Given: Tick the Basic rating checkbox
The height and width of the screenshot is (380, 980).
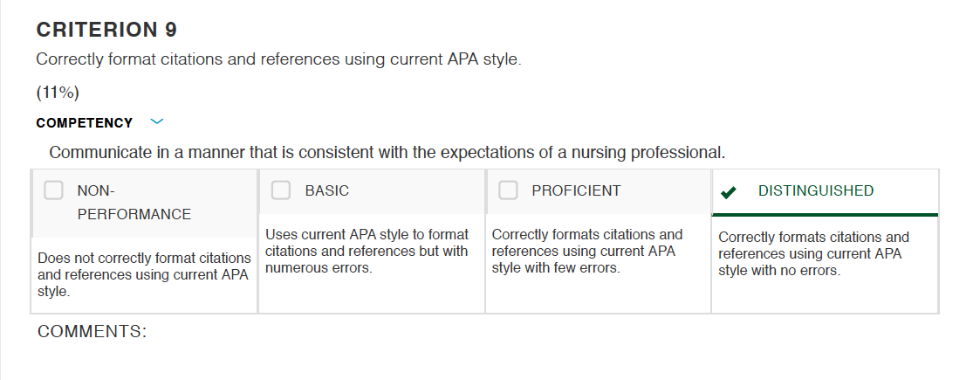Looking at the screenshot, I should coord(281,190).
